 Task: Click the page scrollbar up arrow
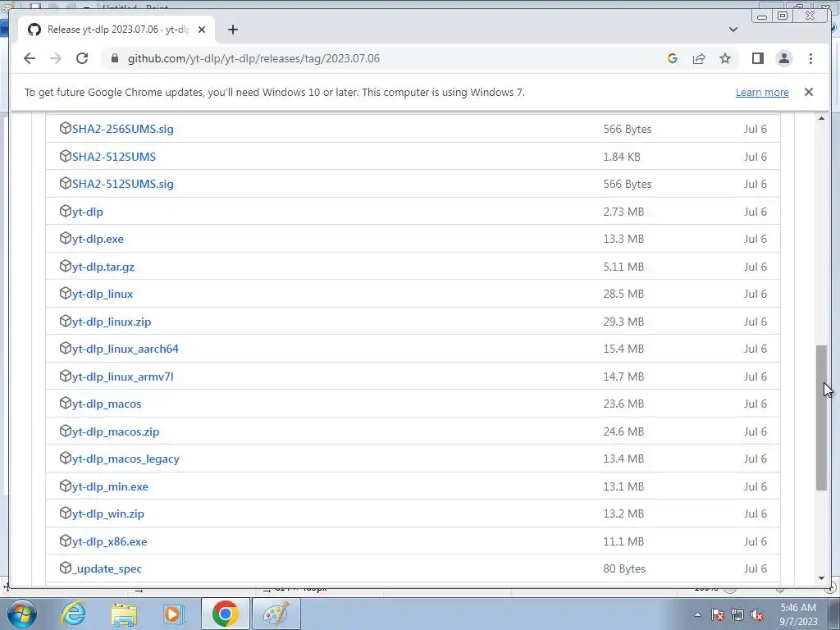821,118
